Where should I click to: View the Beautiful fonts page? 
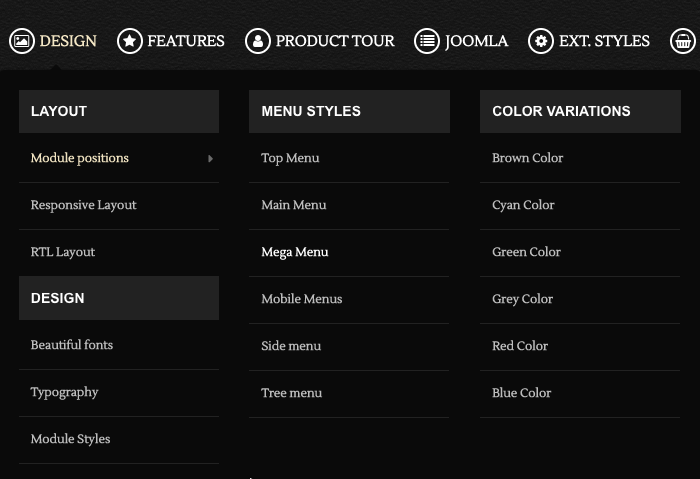pos(71,345)
